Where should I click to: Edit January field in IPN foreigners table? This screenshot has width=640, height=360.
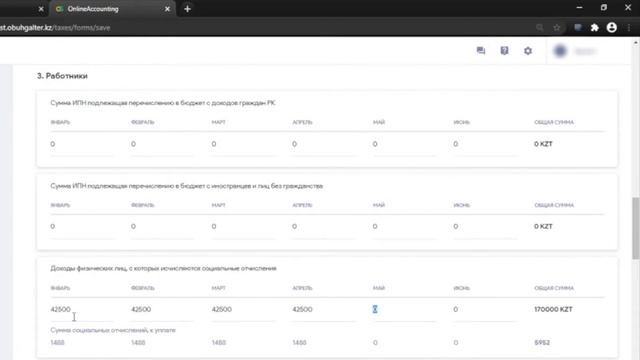click(82, 227)
